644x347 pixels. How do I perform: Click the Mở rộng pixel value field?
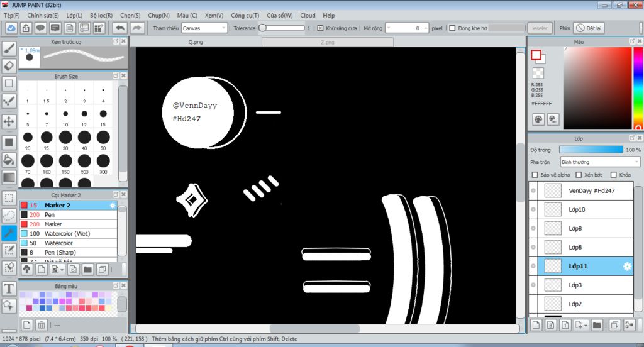[407, 28]
